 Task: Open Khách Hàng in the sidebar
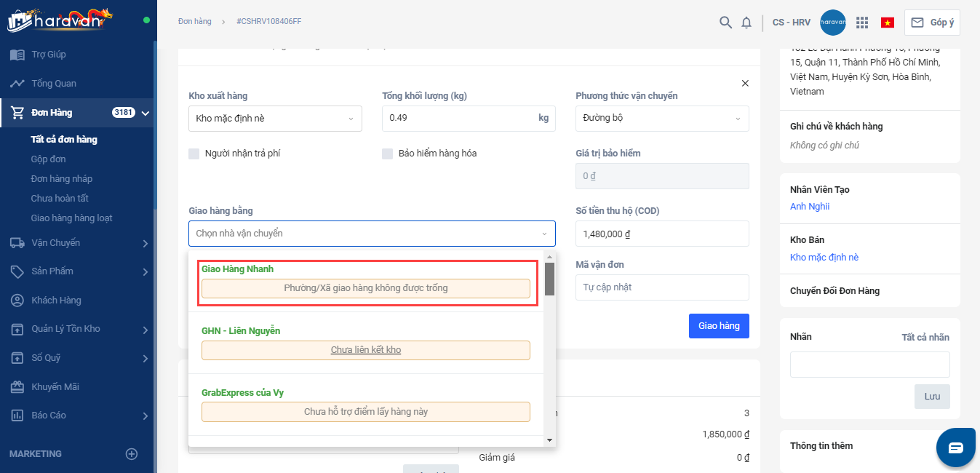coord(56,301)
